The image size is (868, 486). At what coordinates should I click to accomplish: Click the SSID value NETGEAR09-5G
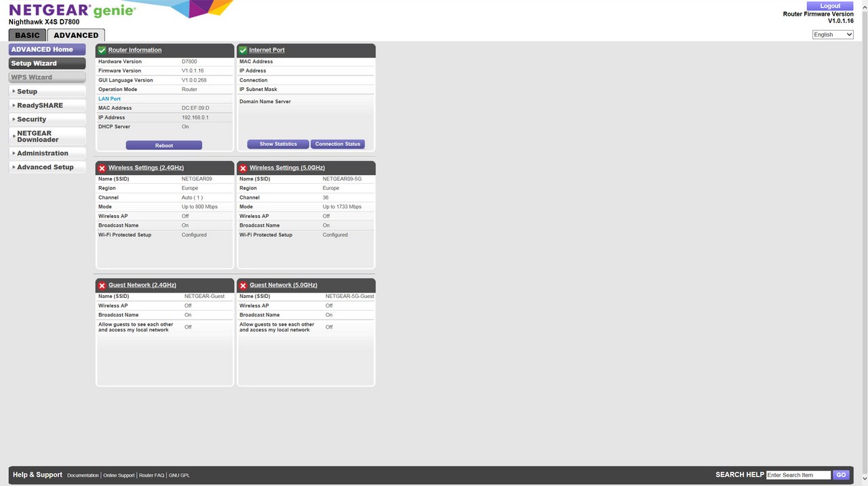pyautogui.click(x=342, y=179)
